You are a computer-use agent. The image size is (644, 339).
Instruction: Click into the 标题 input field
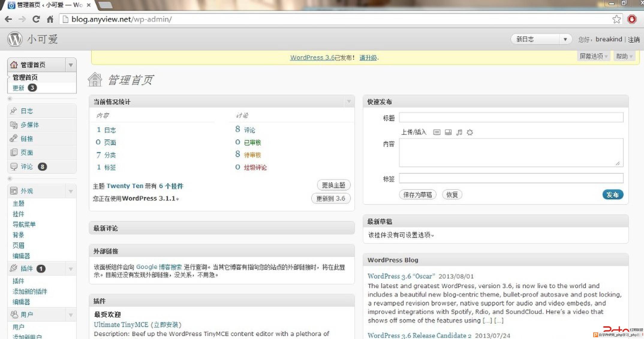511,117
